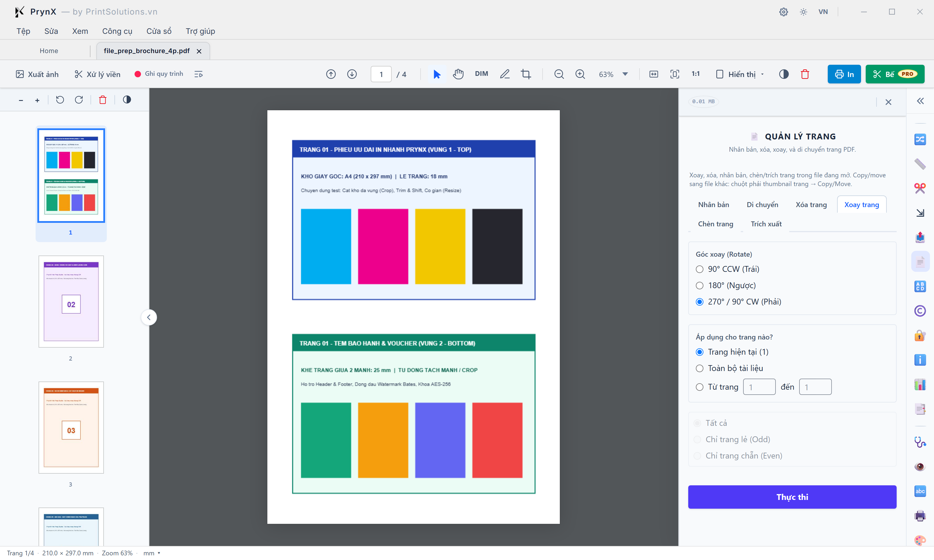Open zoom percentage dropdown arrow
The height and width of the screenshot is (560, 934).
pos(625,74)
